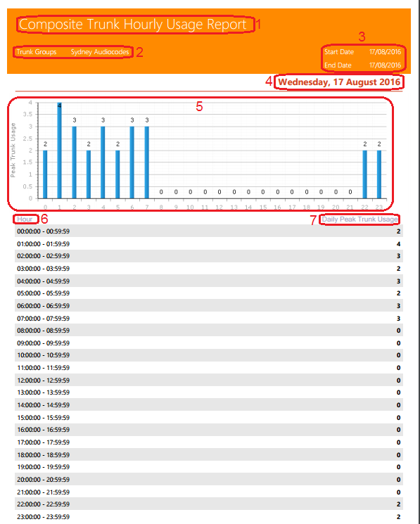Select the row 01:00:00 - 01:59:59
420x524 pixels.
coord(209,243)
